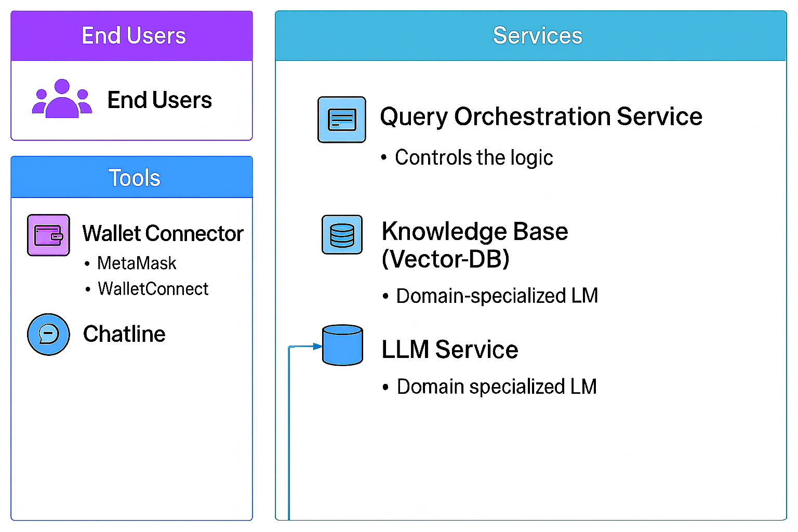Click the blue Tools header bar
The image size is (798, 532).
click(132, 178)
